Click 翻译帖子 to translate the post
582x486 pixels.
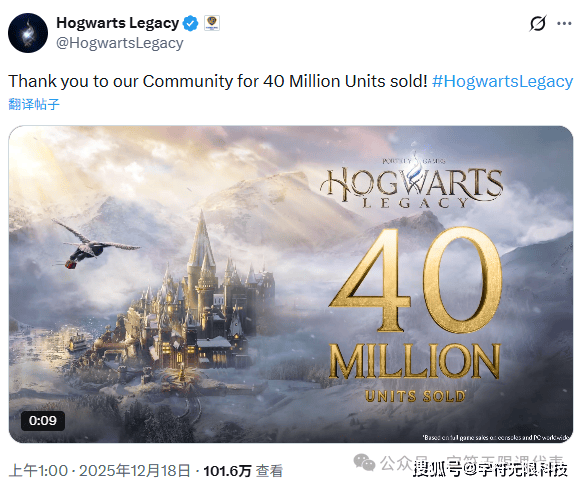pos(34,104)
